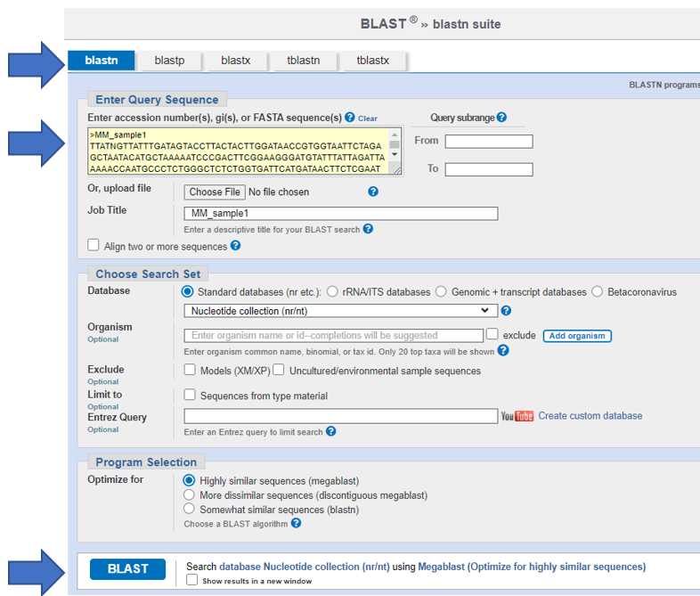The height and width of the screenshot is (596, 700).
Task: Click query textarea scrollbar down arrow
Action: tap(395, 154)
